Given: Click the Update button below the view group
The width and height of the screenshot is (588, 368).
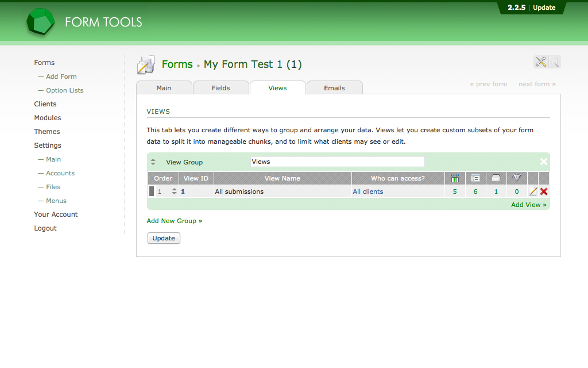Looking at the screenshot, I should (x=164, y=237).
